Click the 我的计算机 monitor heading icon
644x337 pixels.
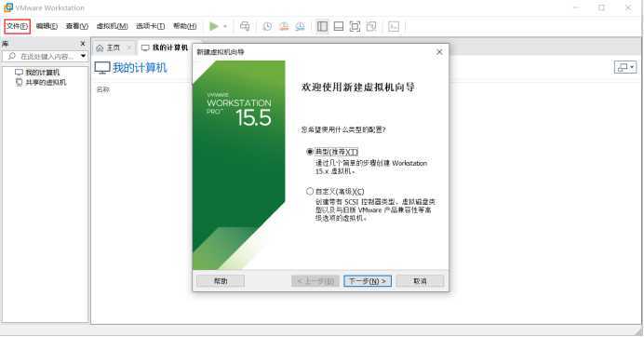(x=101, y=67)
